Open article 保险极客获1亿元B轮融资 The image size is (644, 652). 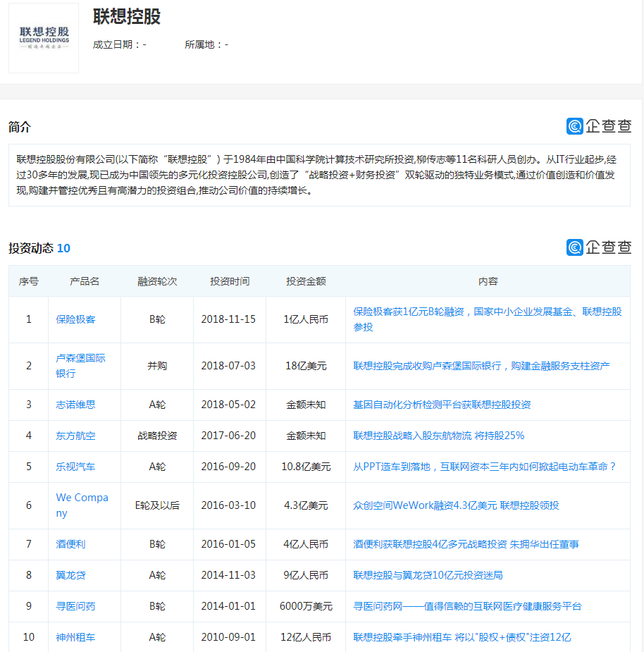(x=488, y=319)
